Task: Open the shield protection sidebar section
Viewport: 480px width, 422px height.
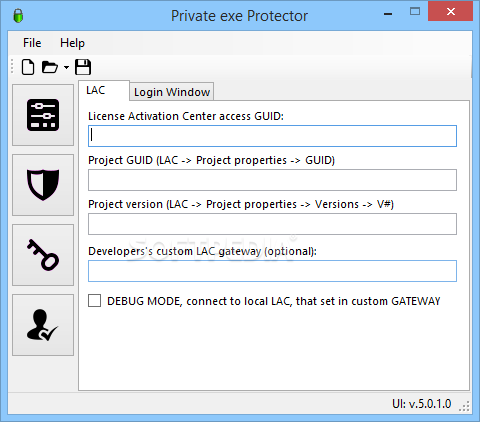Action: [x=43, y=185]
